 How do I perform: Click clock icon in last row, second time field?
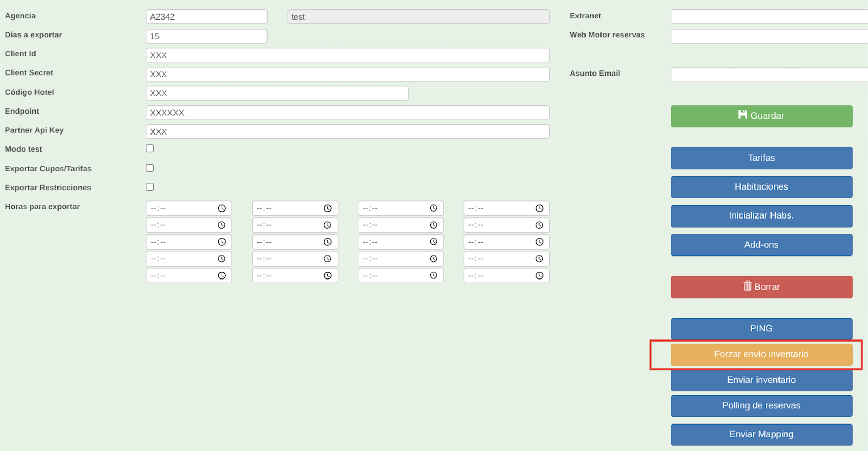click(327, 275)
